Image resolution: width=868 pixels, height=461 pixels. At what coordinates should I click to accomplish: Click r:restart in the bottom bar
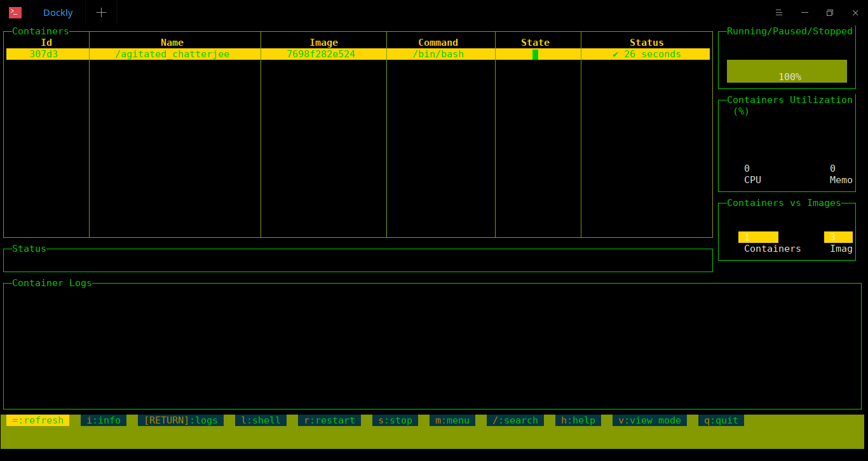coord(329,420)
